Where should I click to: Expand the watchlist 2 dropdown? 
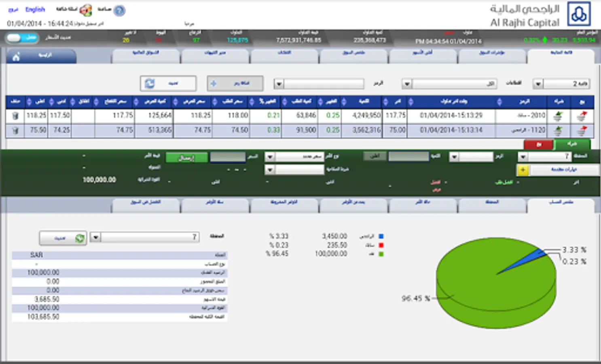click(x=538, y=84)
